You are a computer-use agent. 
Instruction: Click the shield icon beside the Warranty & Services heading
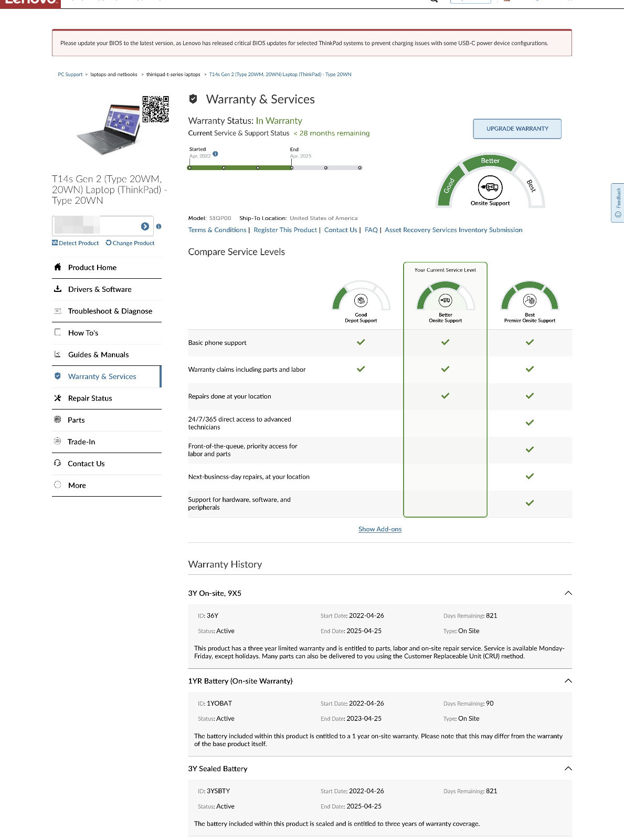tap(193, 99)
